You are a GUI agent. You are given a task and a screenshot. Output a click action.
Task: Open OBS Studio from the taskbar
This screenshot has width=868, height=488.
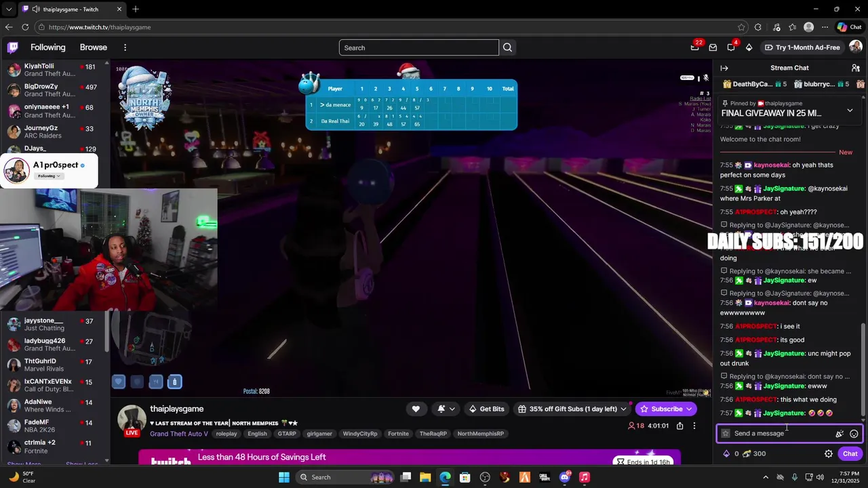pyautogui.click(x=485, y=477)
